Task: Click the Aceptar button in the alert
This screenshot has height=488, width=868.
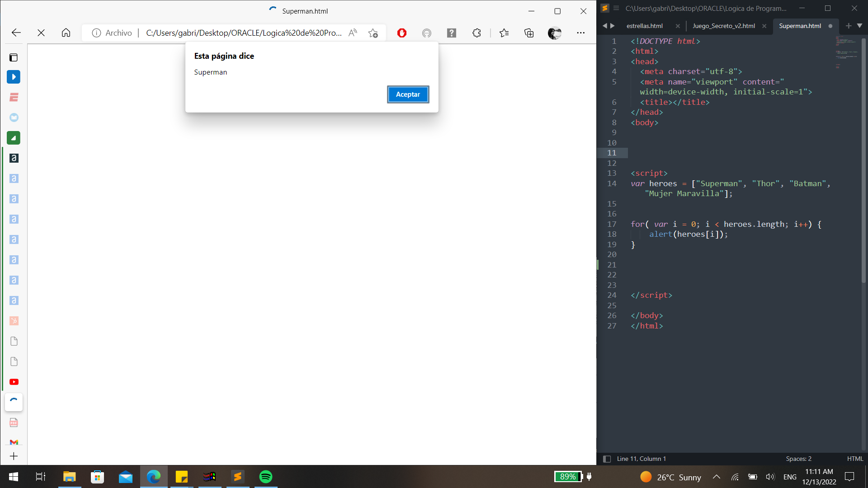Action: 408,94
